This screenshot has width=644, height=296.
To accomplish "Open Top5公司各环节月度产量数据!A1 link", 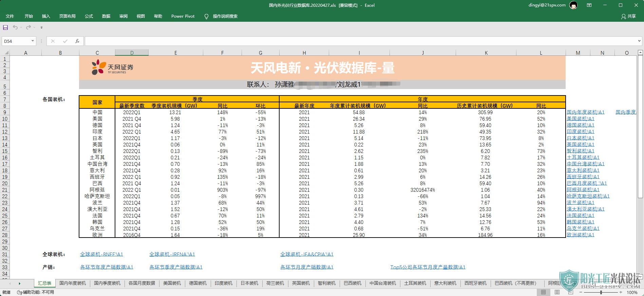I will click(428, 267).
